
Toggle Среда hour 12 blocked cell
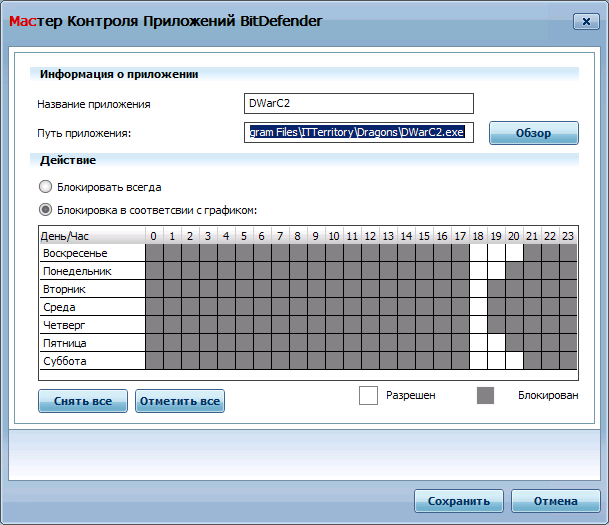pyautogui.click(x=370, y=307)
